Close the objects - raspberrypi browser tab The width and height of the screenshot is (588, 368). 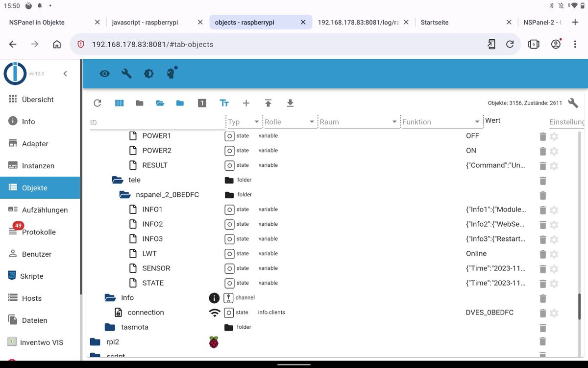point(303,23)
